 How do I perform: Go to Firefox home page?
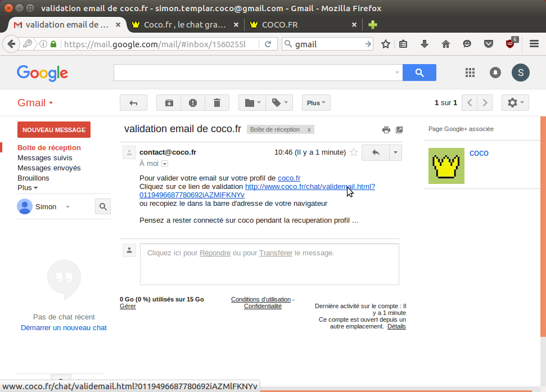(446, 44)
